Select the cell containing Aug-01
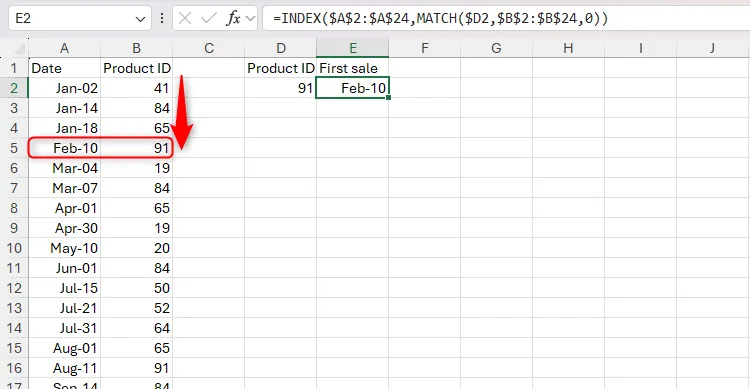Screen dimensions: 750x389 click(65, 348)
